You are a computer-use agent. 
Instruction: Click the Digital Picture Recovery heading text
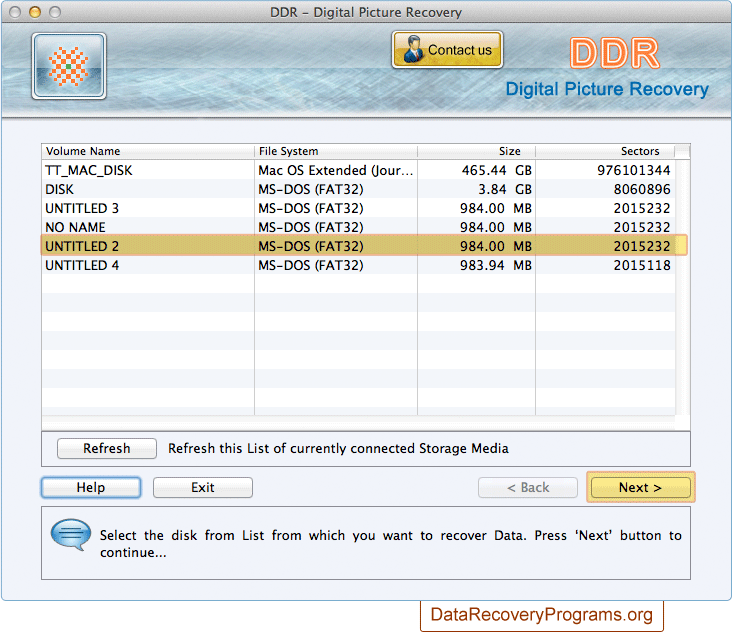[x=607, y=89]
